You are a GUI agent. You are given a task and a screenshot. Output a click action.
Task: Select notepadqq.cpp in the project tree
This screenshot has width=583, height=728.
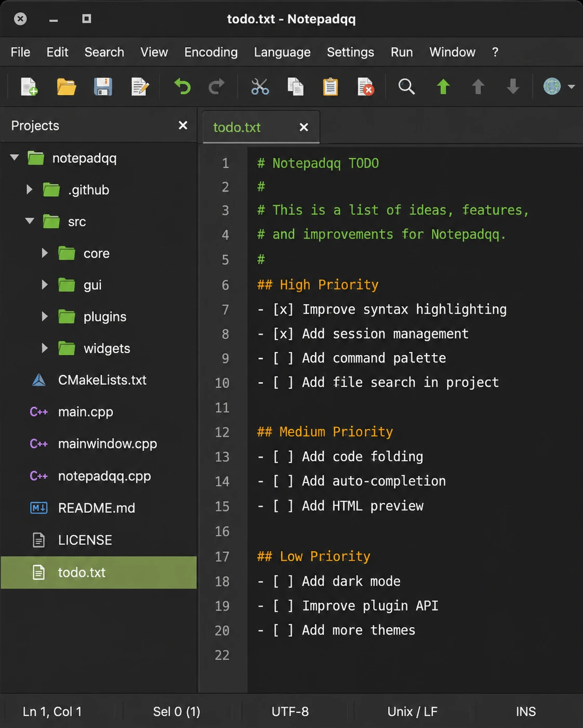[x=99, y=476]
